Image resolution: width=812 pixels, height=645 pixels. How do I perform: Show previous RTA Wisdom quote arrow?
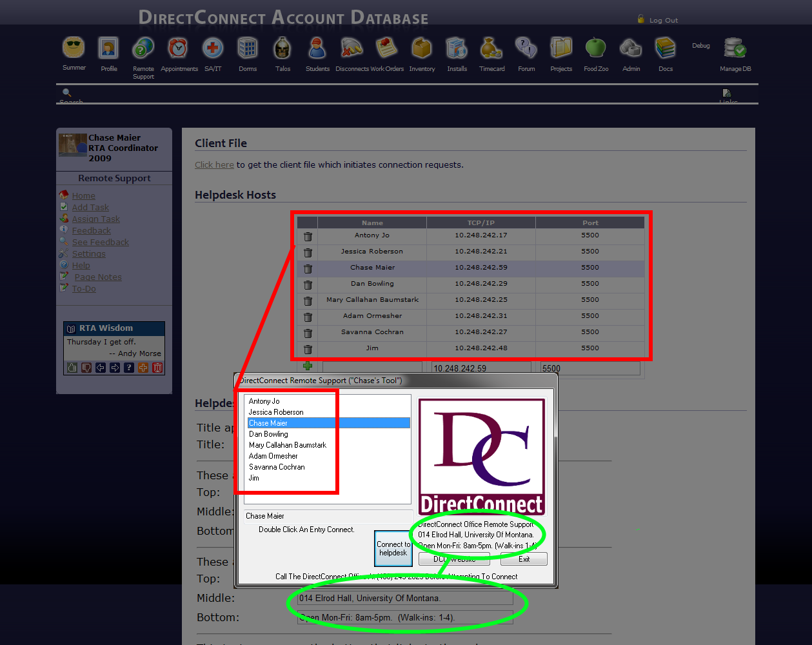[x=100, y=368]
